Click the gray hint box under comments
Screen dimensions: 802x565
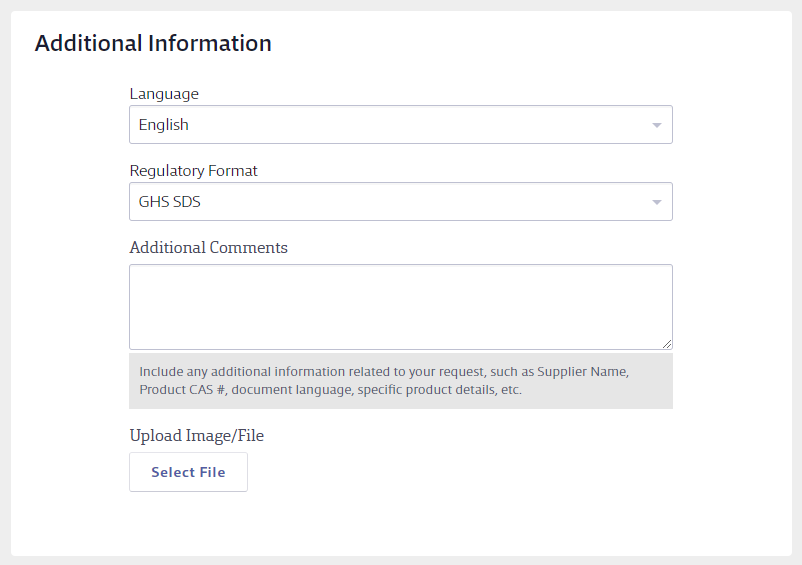coord(400,380)
